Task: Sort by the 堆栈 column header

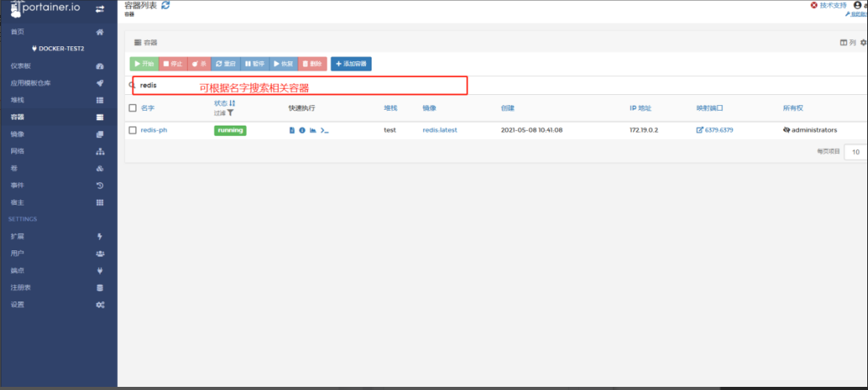Action: pos(391,108)
